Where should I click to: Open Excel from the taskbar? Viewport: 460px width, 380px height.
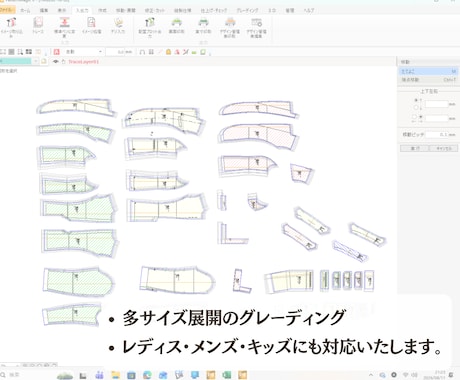point(227,375)
